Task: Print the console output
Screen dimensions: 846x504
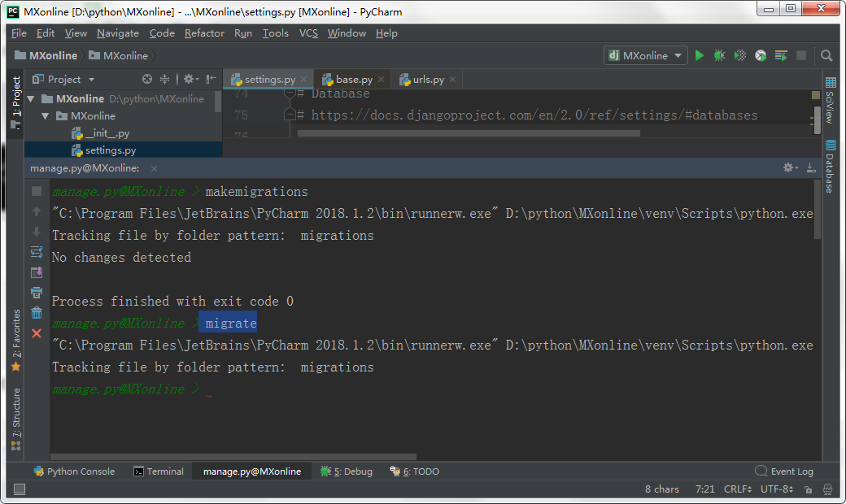Action: (x=37, y=293)
